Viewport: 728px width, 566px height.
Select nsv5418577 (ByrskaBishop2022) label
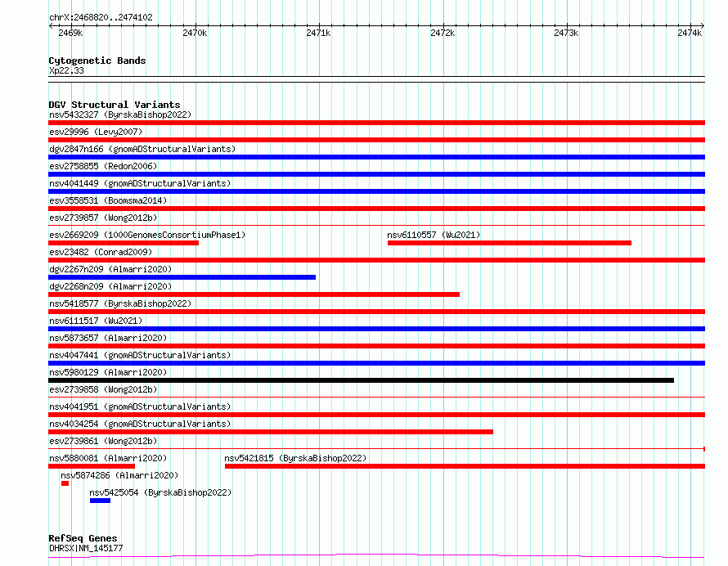(x=120, y=303)
